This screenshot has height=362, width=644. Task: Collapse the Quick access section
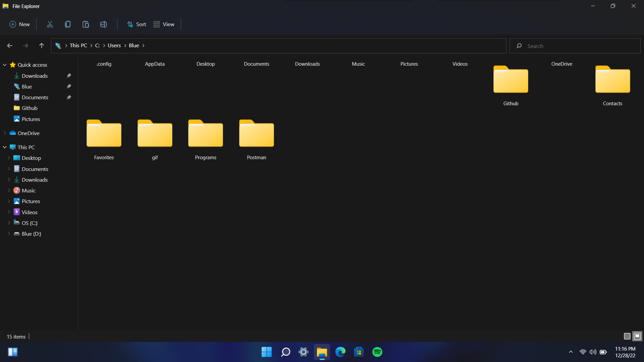pyautogui.click(x=5, y=65)
